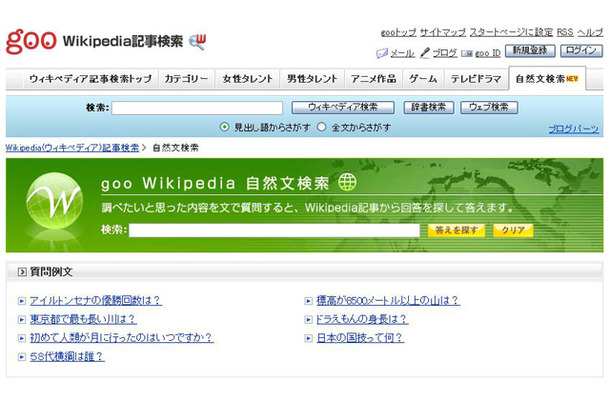Open example 日本の国技って何？
610x400 pixels.
coord(360,337)
